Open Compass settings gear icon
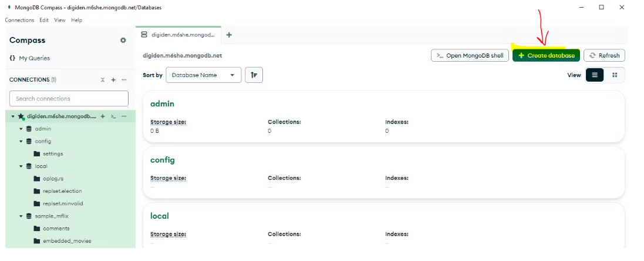 pos(123,41)
